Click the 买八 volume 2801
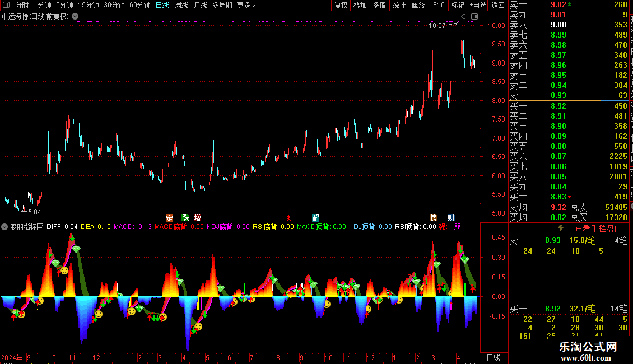 click(x=618, y=176)
